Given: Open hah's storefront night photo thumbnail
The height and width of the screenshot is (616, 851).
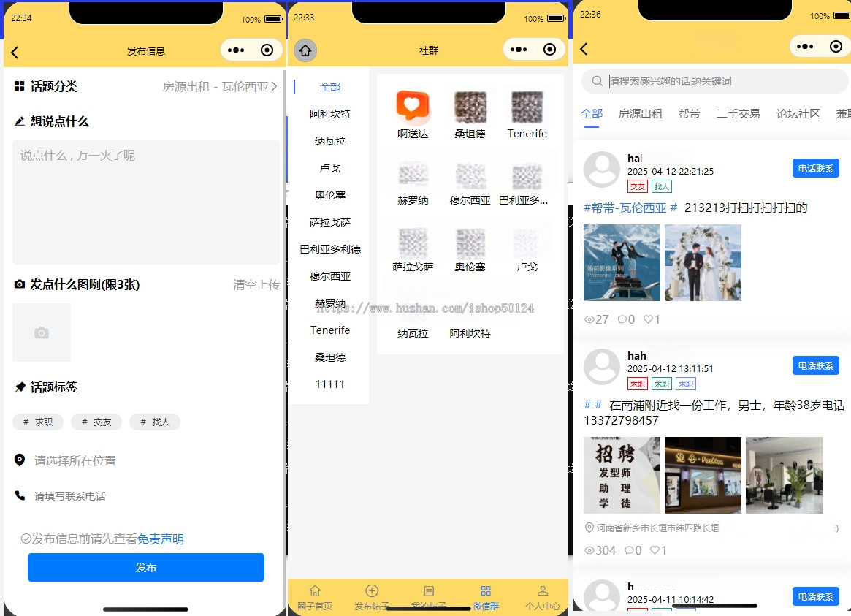Looking at the screenshot, I should 703,476.
